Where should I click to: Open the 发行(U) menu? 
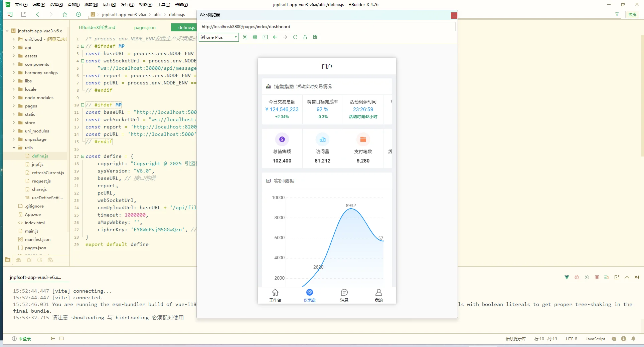(128, 4)
